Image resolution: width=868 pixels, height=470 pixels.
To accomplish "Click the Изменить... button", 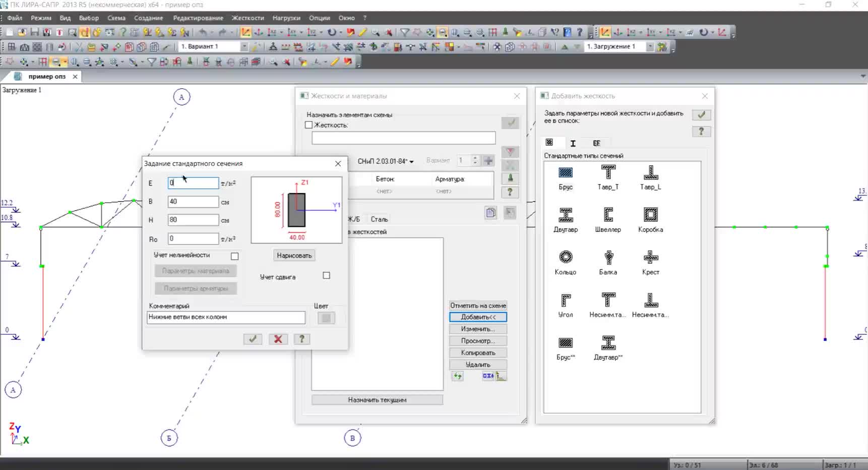I will (478, 329).
